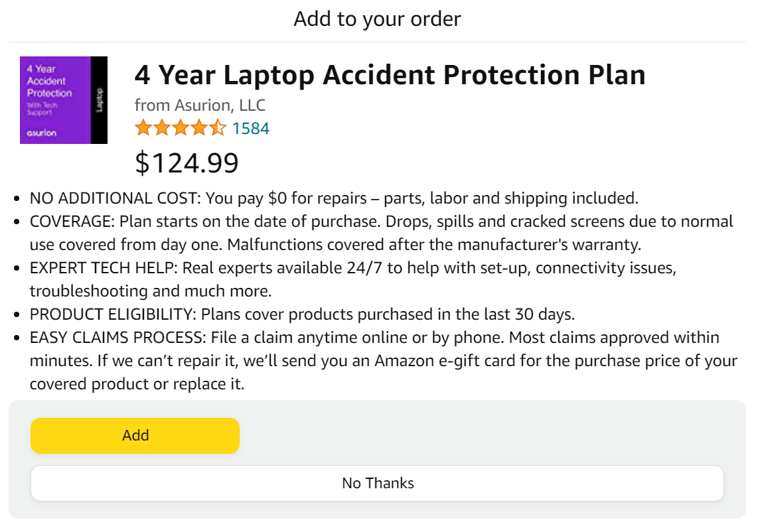Click the "Real experts available 24/7" text
The image size is (760, 532).
coord(277,268)
